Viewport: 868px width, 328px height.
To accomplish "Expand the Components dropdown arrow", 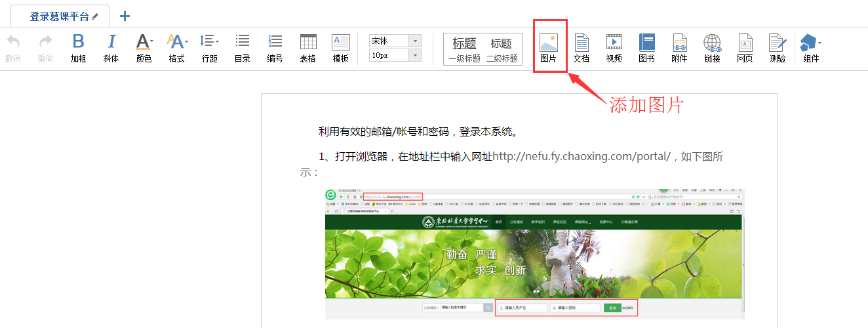I will click(819, 43).
